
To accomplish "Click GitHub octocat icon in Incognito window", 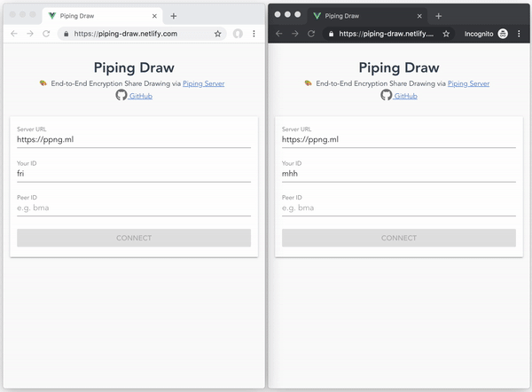I will tap(386, 95).
